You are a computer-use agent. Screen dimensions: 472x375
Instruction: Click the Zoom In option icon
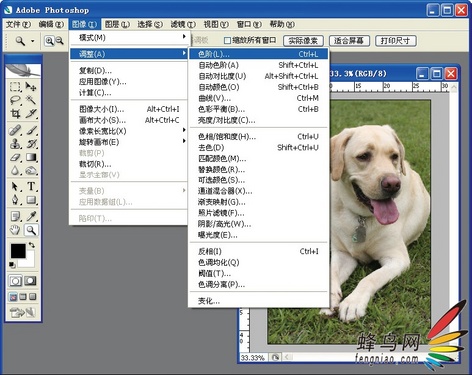pyautogui.click(x=49, y=41)
